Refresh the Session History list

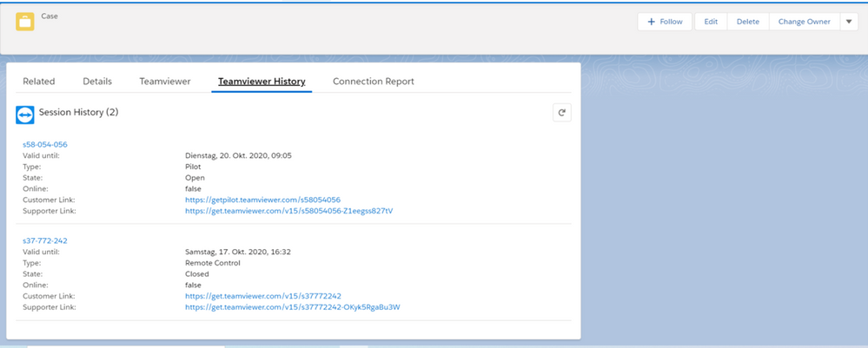562,113
